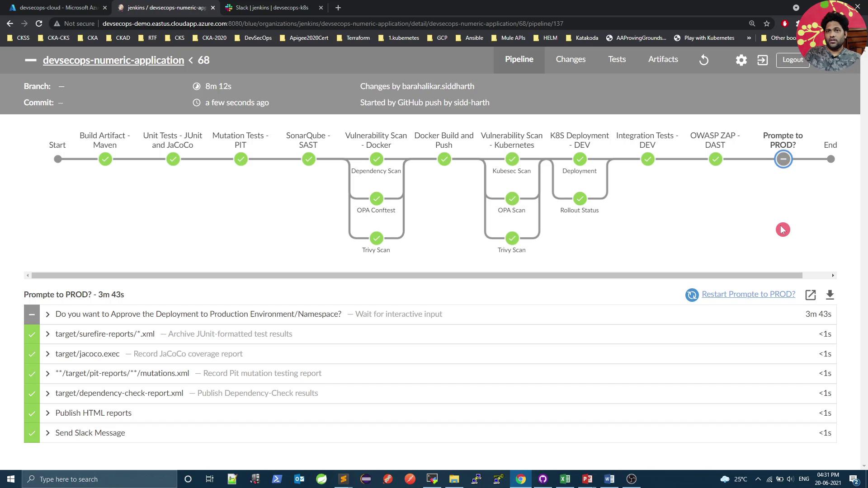This screenshot has height=488, width=868.
Task: Open log in new window icon
Action: tap(810, 295)
